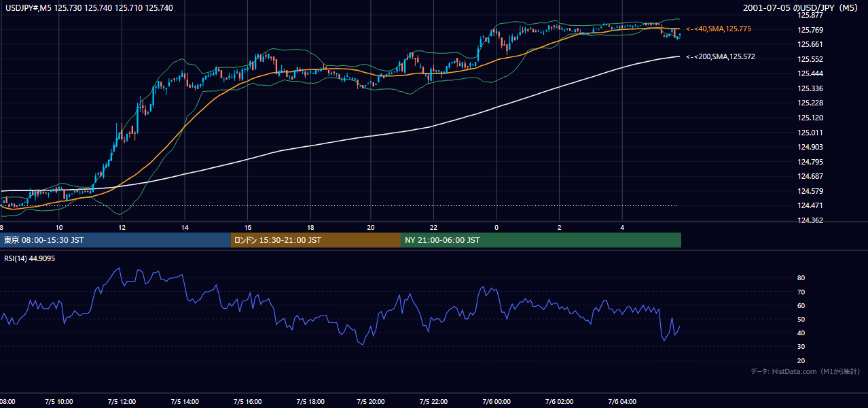
Task: Click the RSI 70 level label
Action: point(801,292)
